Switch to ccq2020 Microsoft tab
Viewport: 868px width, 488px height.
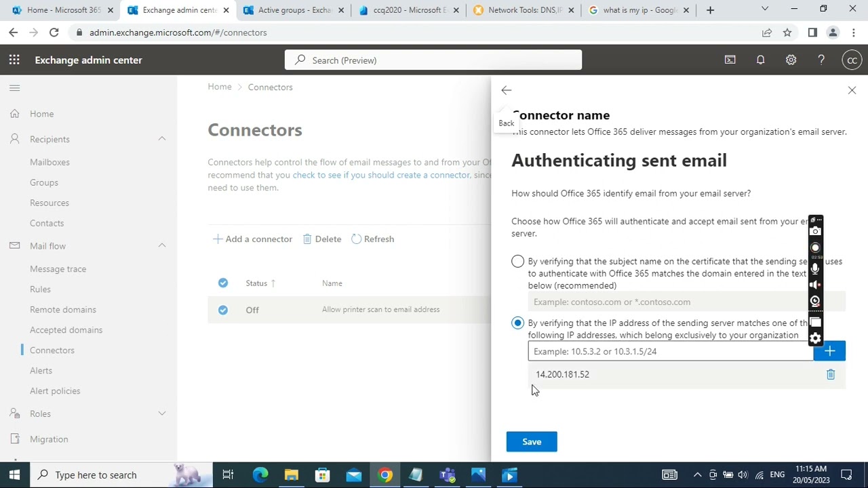(409, 10)
